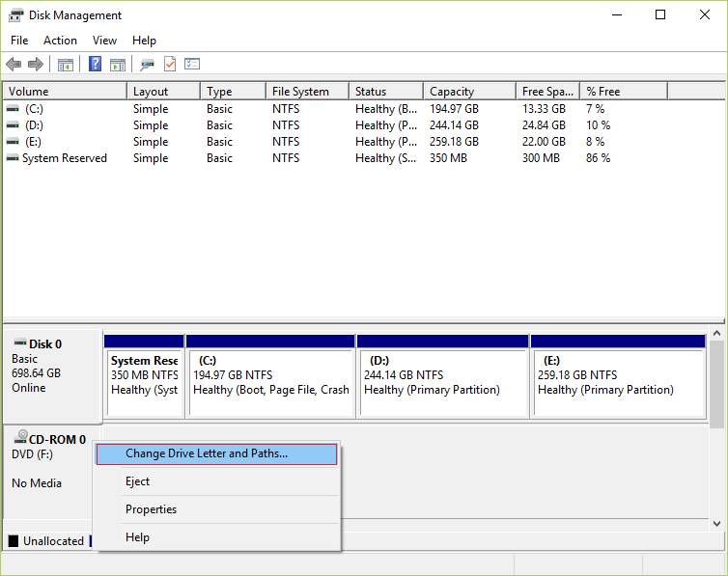The image size is (728, 576).
Task: Click the blue Help question-mark icon
Action: pyautogui.click(x=96, y=65)
